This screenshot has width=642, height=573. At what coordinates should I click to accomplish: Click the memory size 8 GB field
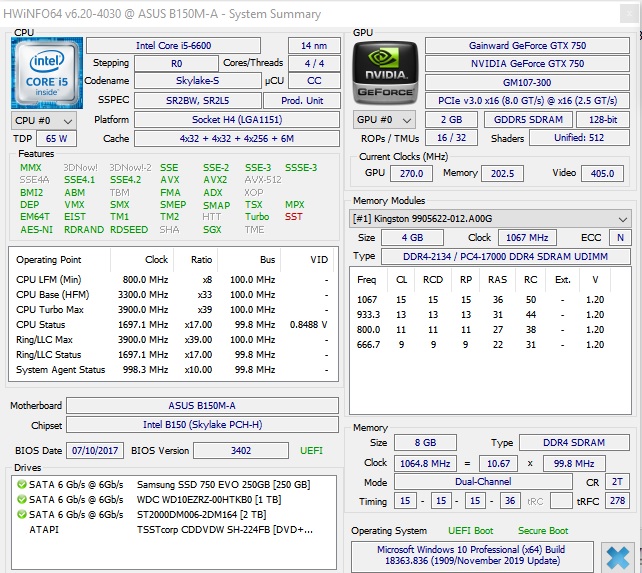click(425, 442)
